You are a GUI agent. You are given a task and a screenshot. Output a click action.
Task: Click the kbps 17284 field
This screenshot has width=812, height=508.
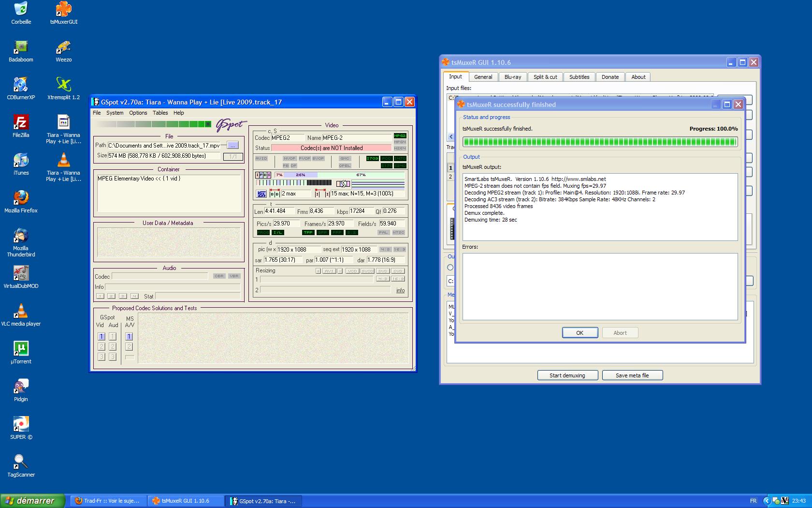[x=361, y=211]
